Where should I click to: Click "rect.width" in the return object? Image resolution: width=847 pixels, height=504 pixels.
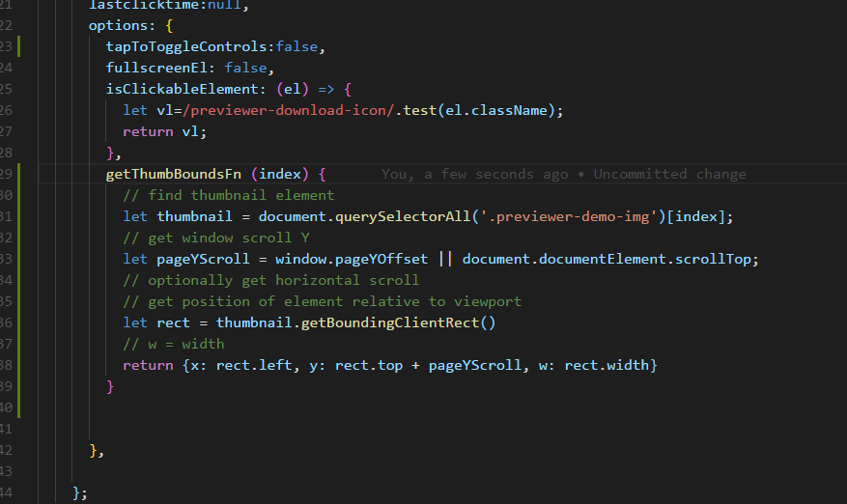[607, 365]
